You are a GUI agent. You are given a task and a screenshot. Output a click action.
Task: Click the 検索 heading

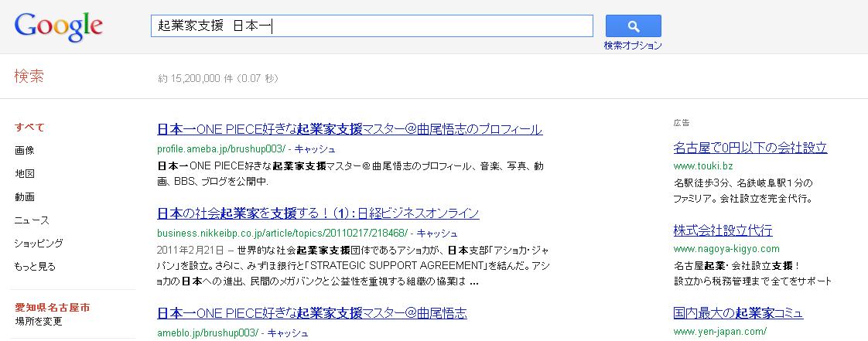coord(29,77)
